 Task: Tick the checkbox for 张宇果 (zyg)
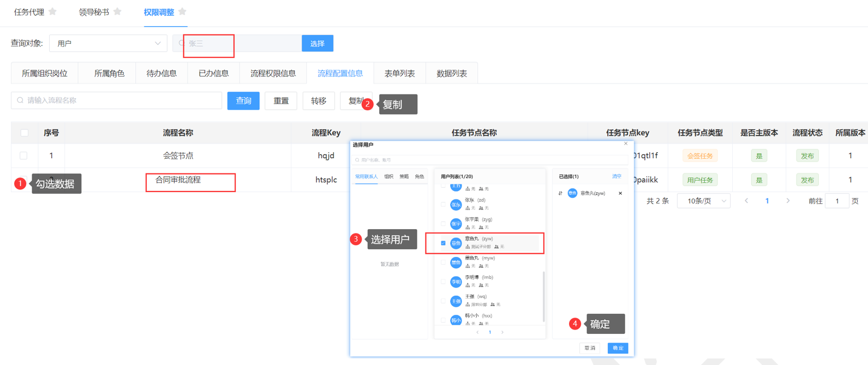click(443, 224)
